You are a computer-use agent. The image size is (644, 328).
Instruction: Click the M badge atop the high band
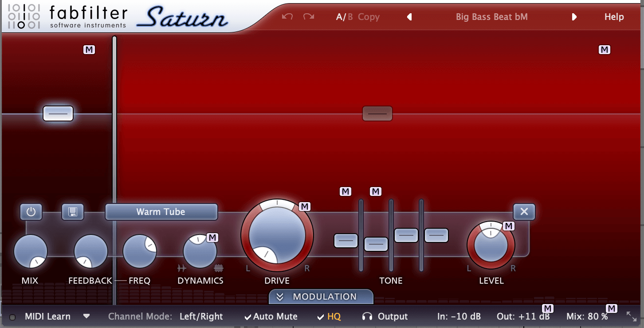tap(605, 50)
